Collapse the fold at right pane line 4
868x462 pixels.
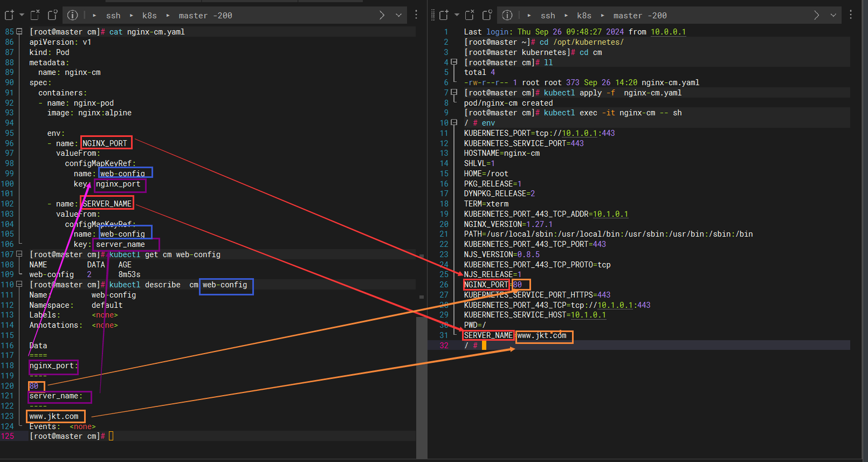coord(454,63)
